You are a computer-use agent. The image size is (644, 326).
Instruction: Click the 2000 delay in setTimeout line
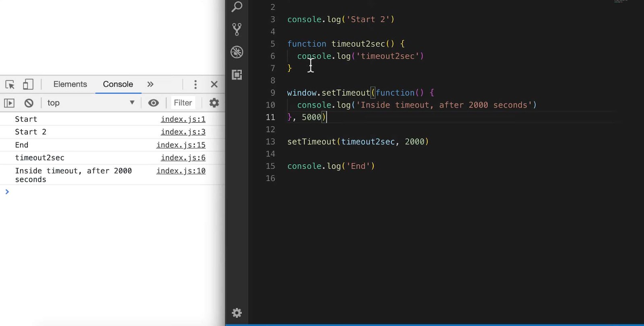tap(415, 142)
